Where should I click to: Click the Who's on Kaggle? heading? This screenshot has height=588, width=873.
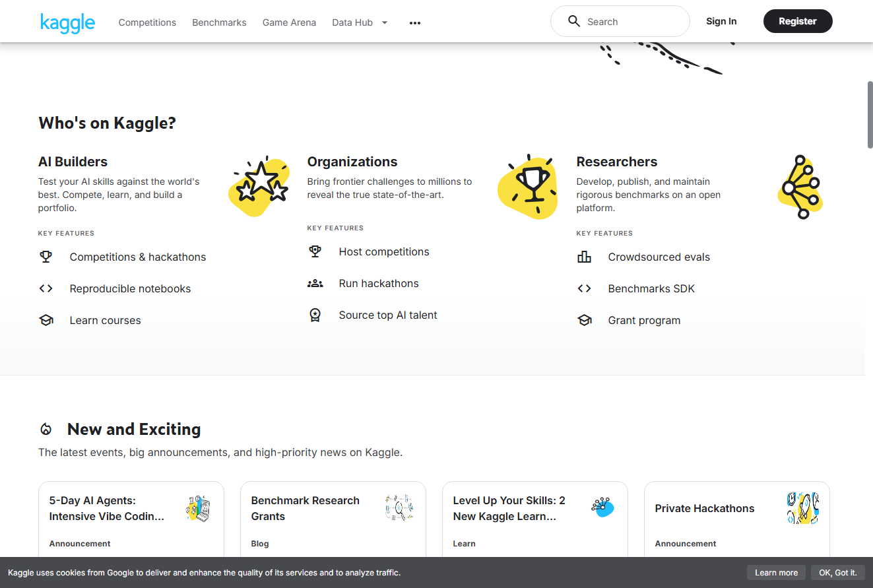108,123
